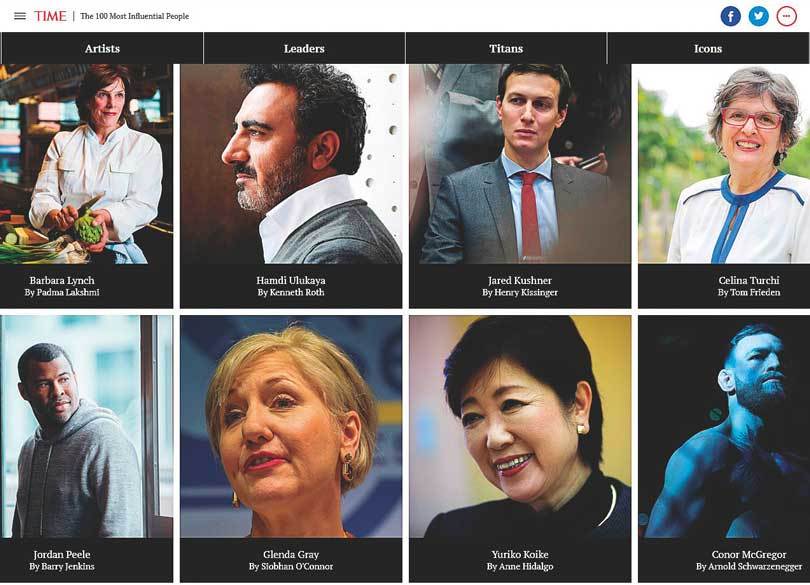This screenshot has width=810, height=585.
Task: Click the Conor McGregor name caption
Action: 749,555
